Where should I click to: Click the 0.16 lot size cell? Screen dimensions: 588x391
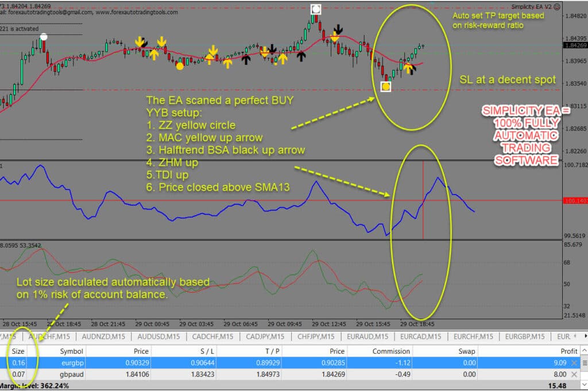point(18,363)
